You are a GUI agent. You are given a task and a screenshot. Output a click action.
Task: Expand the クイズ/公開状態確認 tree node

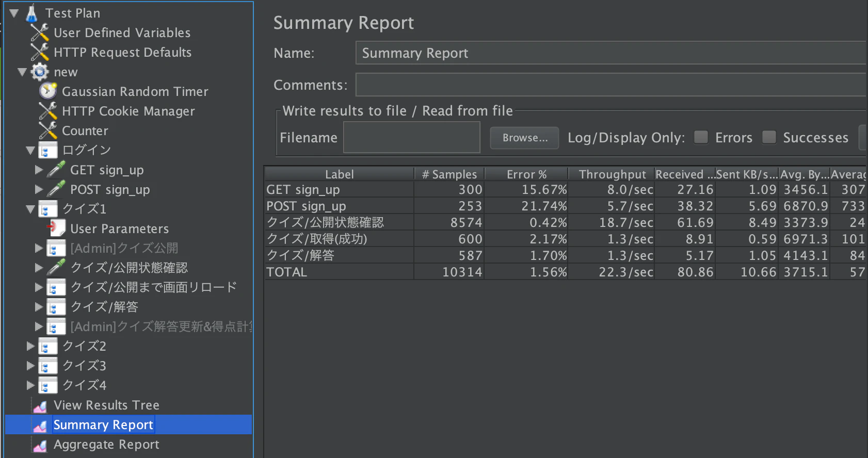(39, 268)
